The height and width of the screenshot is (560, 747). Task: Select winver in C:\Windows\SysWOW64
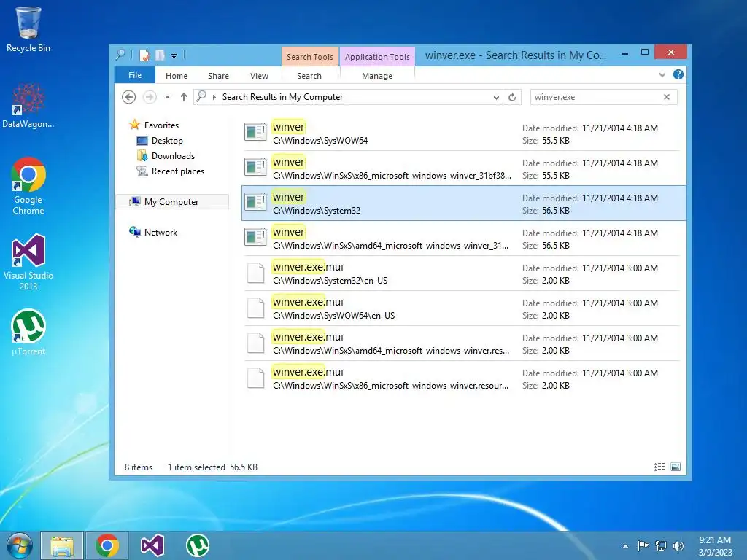pyautogui.click(x=462, y=133)
